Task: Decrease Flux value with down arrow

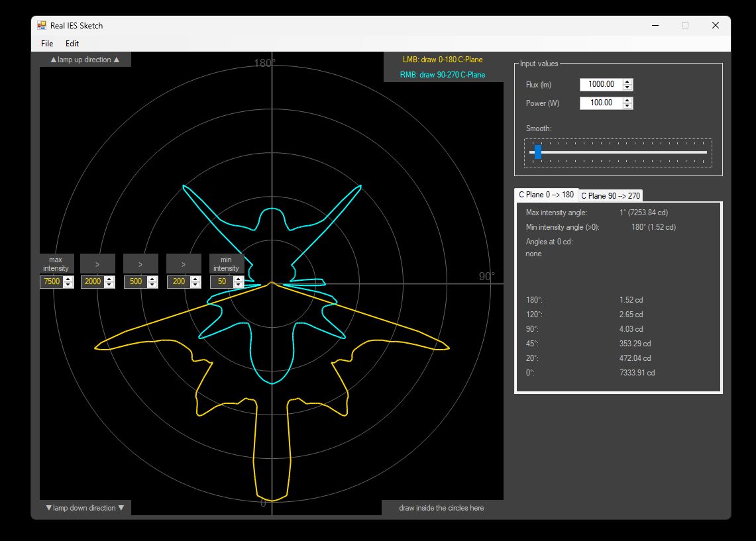Action: pyautogui.click(x=627, y=87)
